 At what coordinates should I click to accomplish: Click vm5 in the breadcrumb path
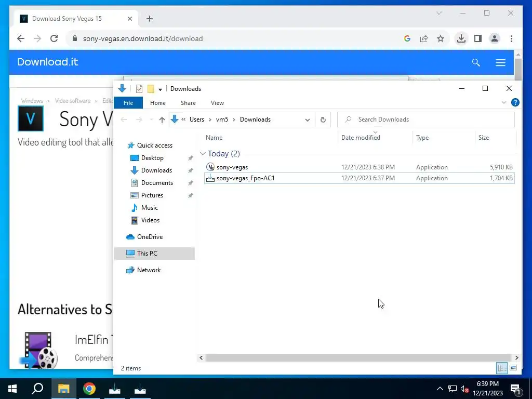point(222,120)
